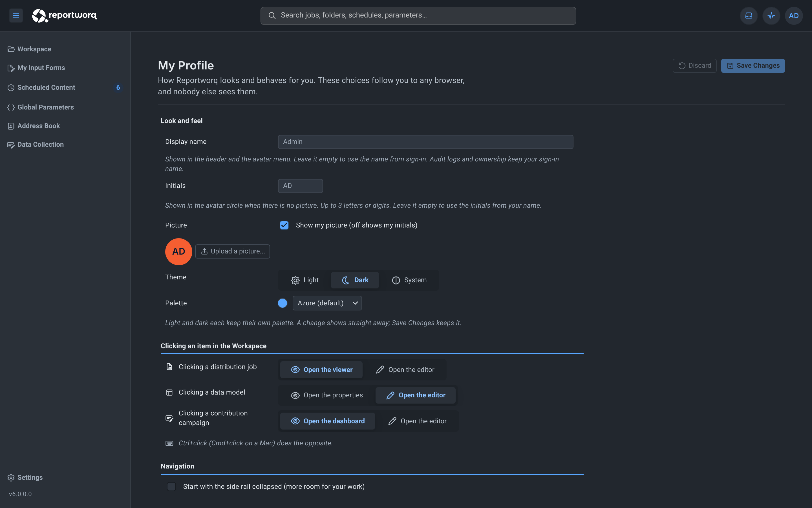Choose Open the viewer for distribution jobs
Image resolution: width=812 pixels, height=508 pixels.
pos(321,370)
